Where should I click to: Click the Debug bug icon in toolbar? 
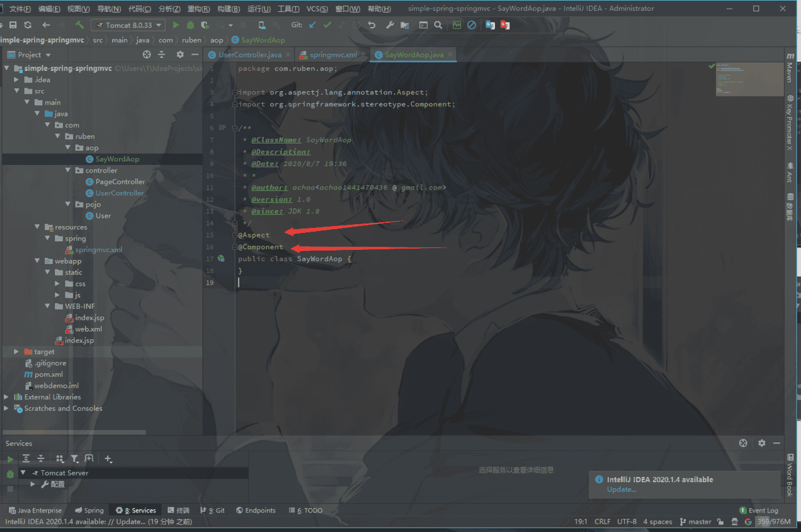[190, 25]
